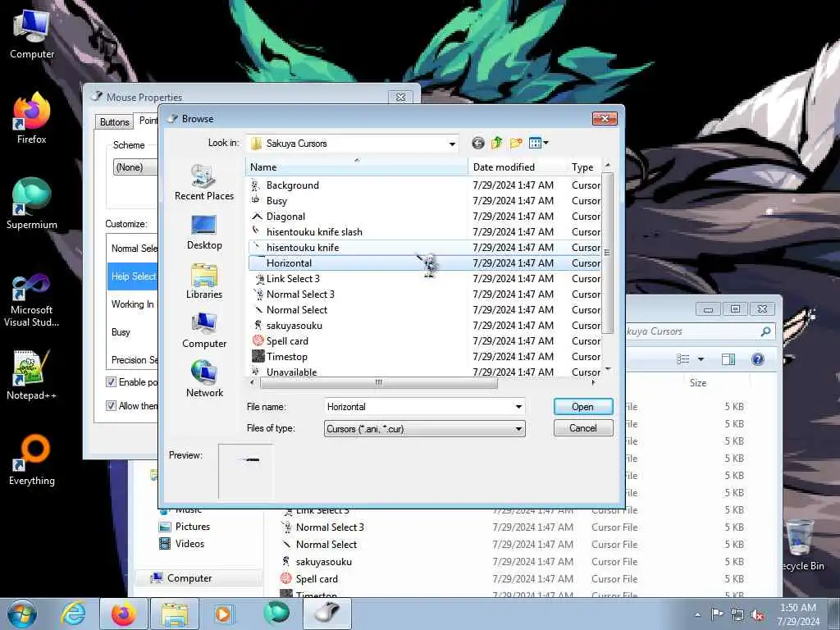Screen dimensions: 840x630
Task: Sort file list by Date modified column
Action: coord(517,167)
